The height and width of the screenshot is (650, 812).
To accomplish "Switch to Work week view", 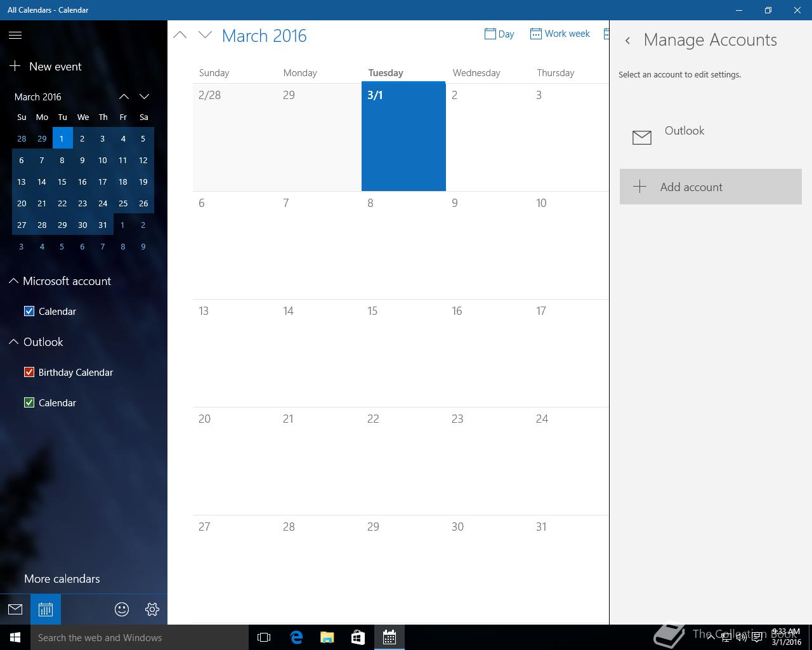I will pyautogui.click(x=560, y=34).
